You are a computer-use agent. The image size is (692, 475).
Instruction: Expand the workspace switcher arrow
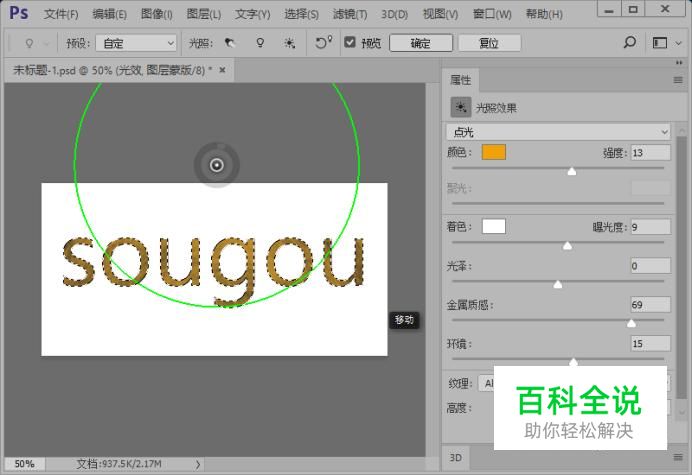(x=679, y=43)
